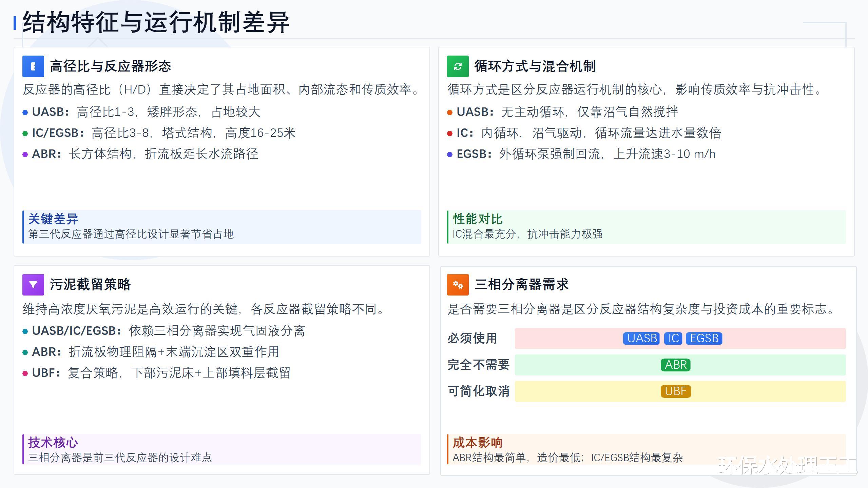Click the purple funnel icon beside 污泥截留策略
This screenshot has height=488, width=868.
(33, 285)
